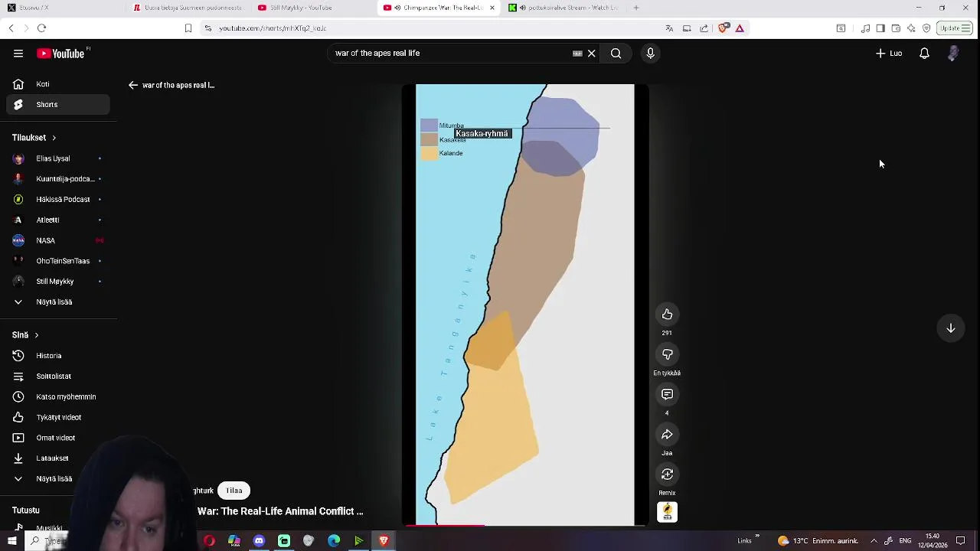Open the comments on the Short

pyautogui.click(x=667, y=394)
